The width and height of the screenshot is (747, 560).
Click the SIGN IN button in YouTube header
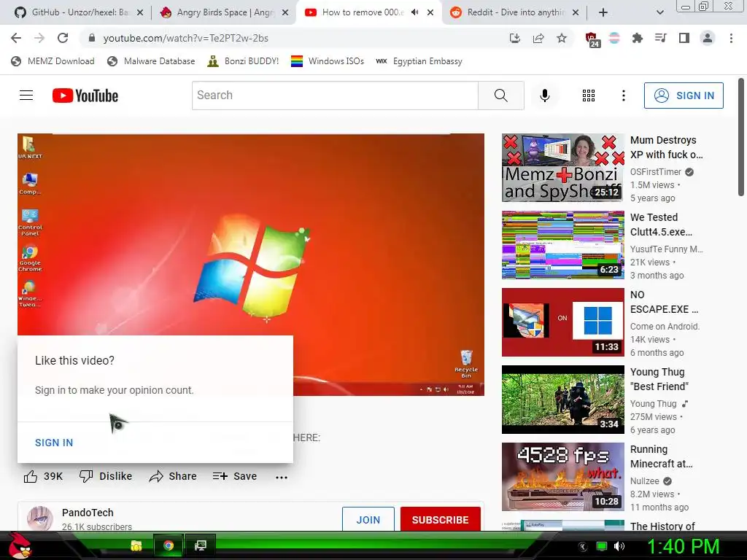(684, 96)
